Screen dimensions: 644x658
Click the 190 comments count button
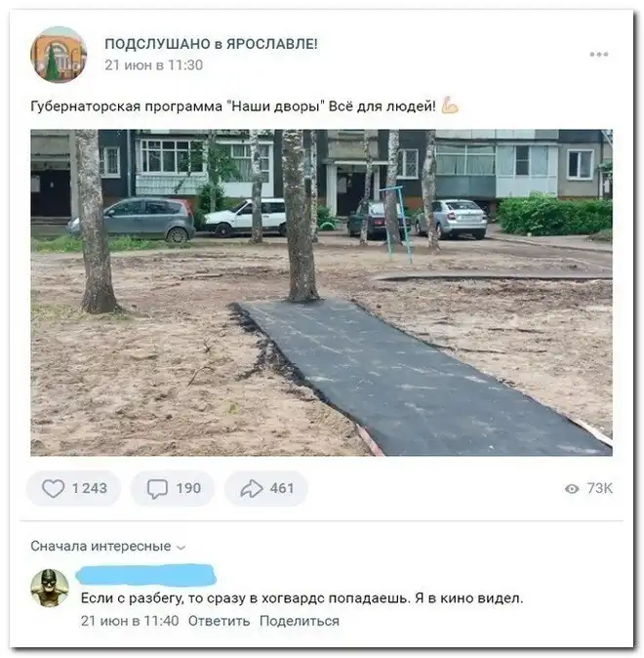(x=173, y=488)
